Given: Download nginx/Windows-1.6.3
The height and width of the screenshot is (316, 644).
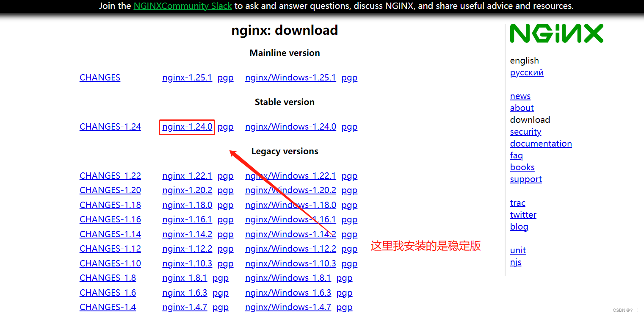Looking at the screenshot, I should point(288,293).
